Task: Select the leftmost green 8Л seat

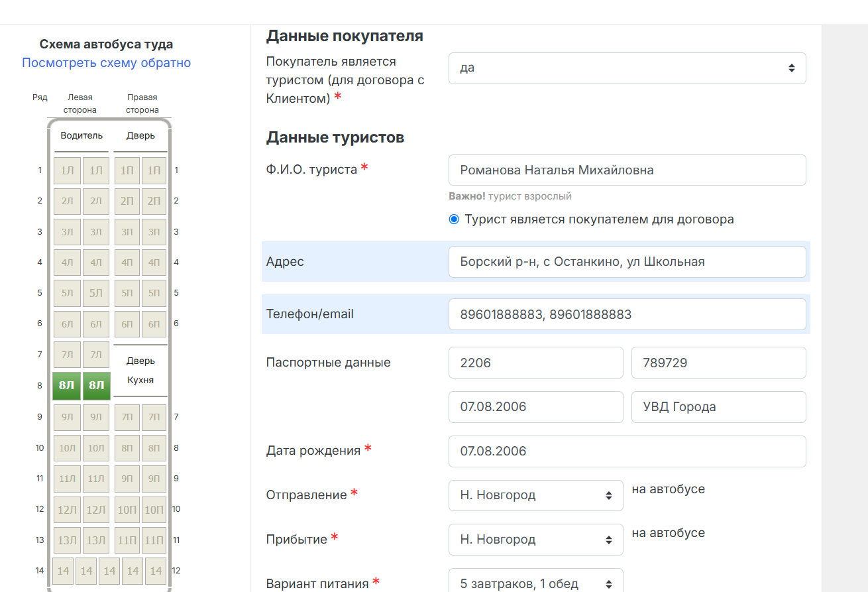Action: (66, 386)
